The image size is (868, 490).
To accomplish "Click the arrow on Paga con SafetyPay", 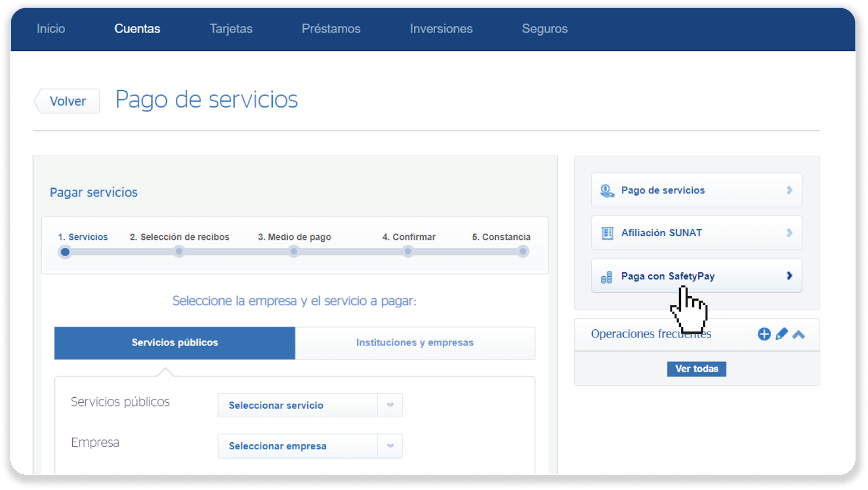I will [x=789, y=276].
